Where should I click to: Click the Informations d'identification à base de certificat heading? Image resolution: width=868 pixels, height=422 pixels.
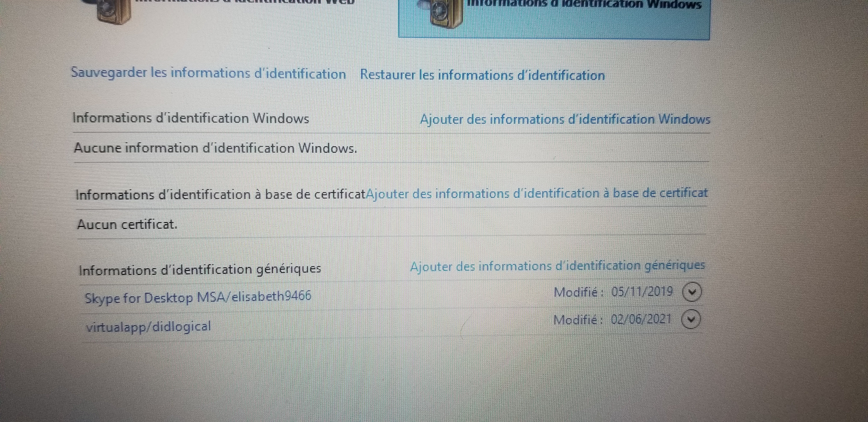tap(220, 195)
